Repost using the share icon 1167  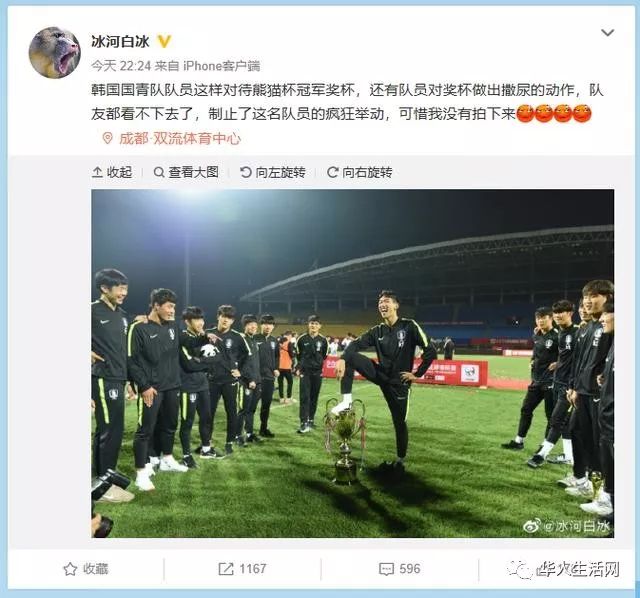coord(242,569)
